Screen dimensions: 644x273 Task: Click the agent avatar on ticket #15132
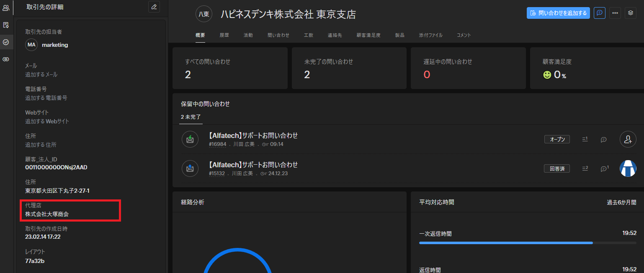tap(628, 168)
